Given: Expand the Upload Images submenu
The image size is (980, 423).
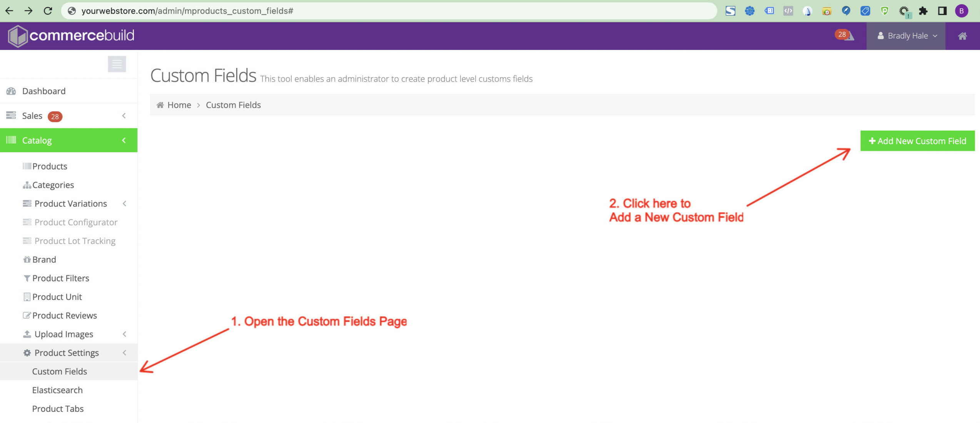Looking at the screenshot, I should 124,334.
